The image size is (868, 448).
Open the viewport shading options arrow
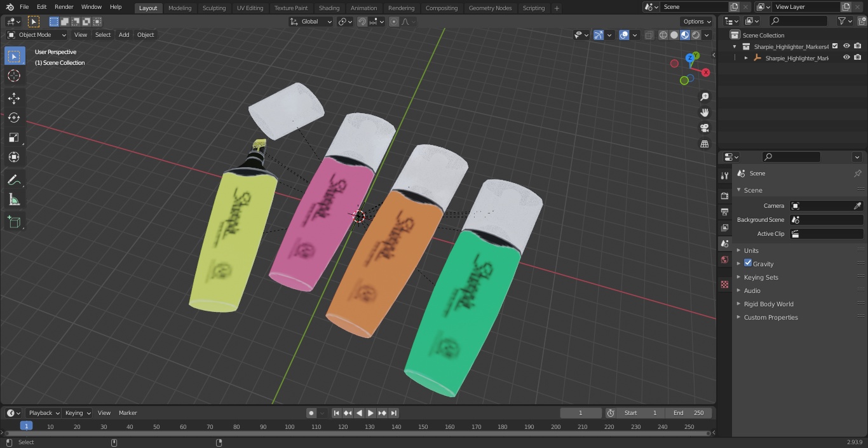tap(707, 35)
